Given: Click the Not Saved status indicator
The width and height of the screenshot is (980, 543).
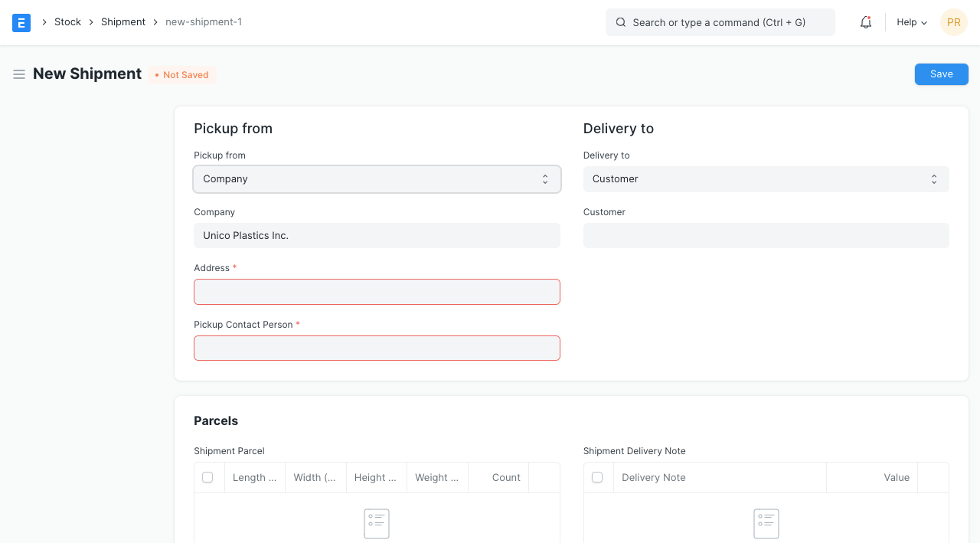Looking at the screenshot, I should pos(182,75).
